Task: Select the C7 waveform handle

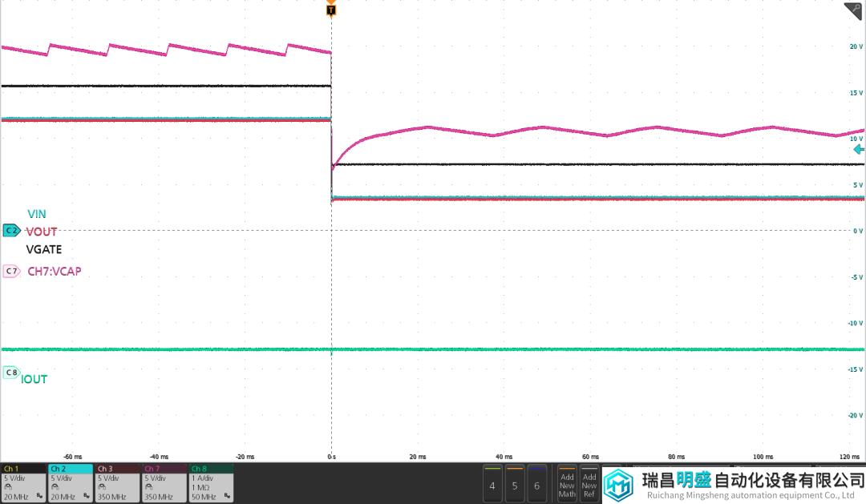Action: point(11,271)
